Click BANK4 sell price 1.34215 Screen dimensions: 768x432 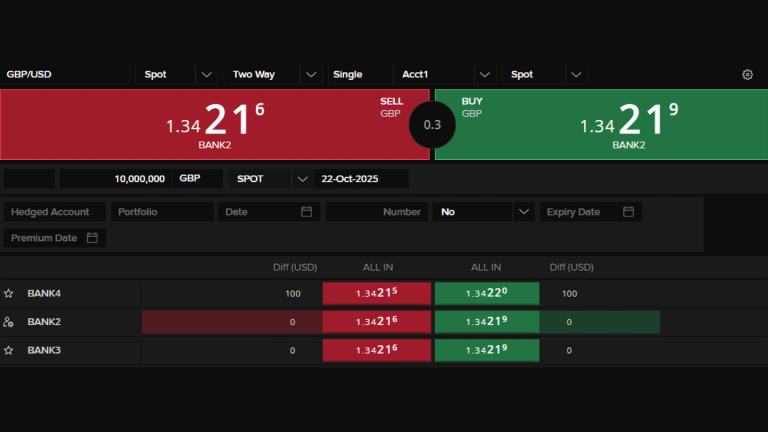377,293
